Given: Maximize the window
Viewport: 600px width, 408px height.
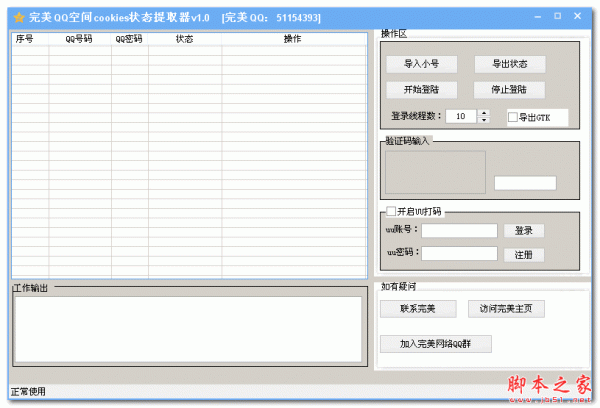Looking at the screenshot, I should [x=558, y=16].
